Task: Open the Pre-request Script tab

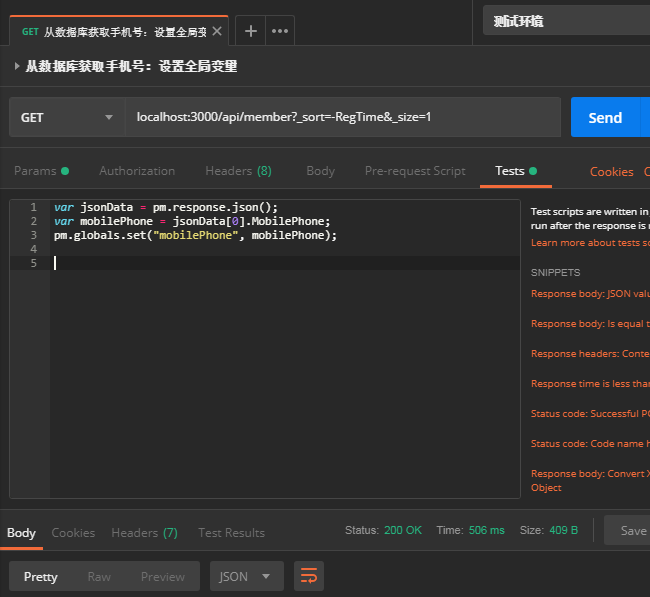Action: 415,171
